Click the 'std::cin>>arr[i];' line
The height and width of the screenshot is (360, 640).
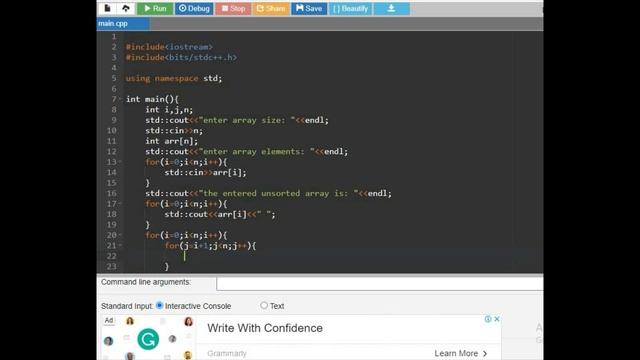coord(206,172)
